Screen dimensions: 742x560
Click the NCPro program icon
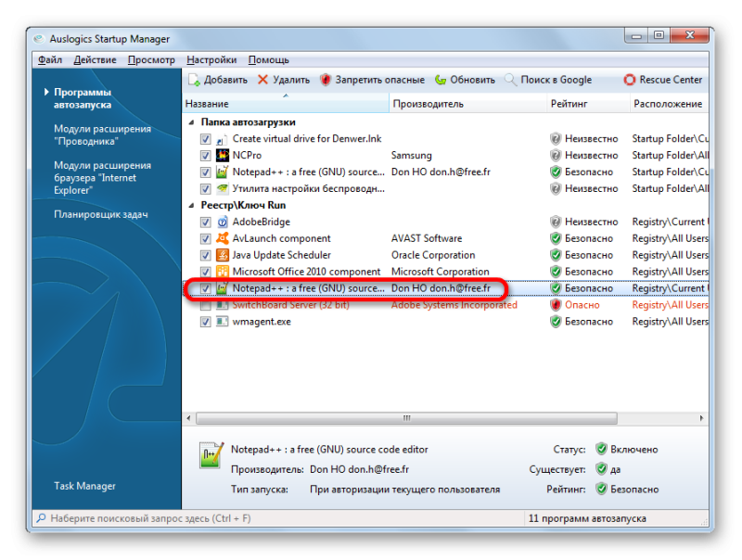(222, 155)
